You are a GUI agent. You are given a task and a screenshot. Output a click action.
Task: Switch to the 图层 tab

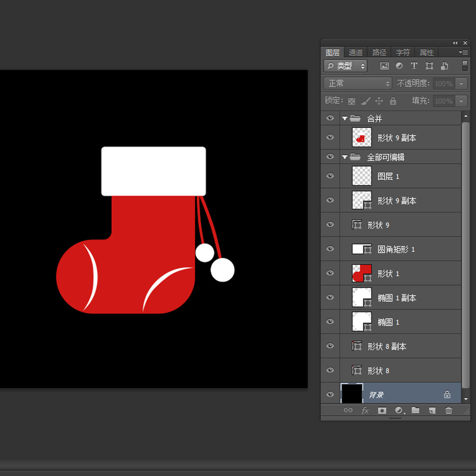point(333,52)
